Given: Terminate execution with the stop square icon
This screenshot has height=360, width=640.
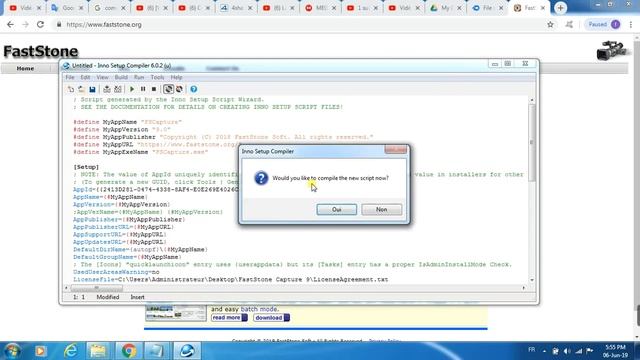Looking at the screenshot, I should tap(154, 89).
